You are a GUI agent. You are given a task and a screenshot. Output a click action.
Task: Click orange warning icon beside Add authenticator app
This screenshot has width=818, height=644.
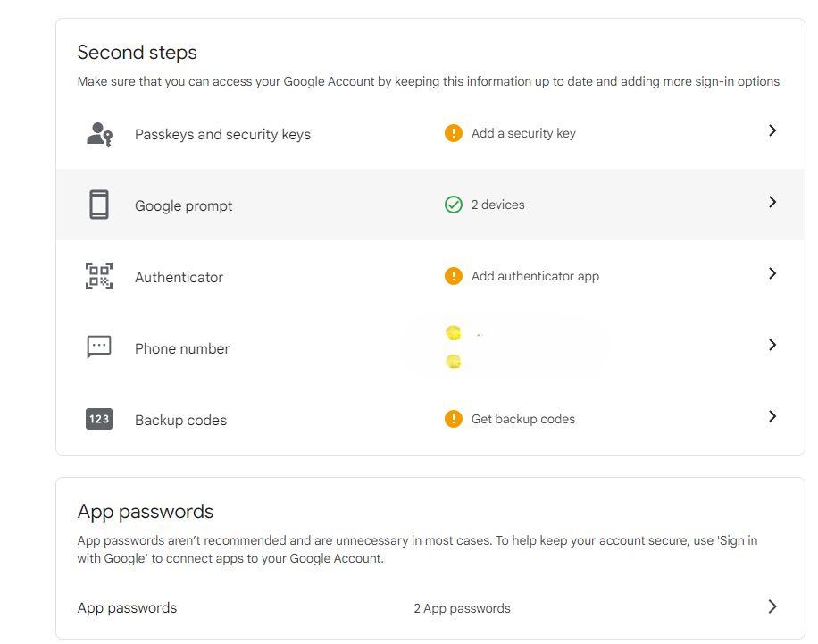(454, 275)
